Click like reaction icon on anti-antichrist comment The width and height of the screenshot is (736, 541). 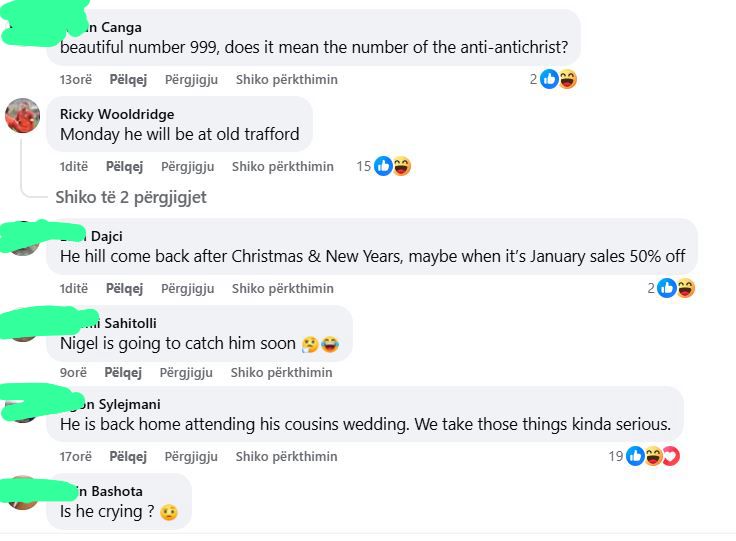[549, 79]
